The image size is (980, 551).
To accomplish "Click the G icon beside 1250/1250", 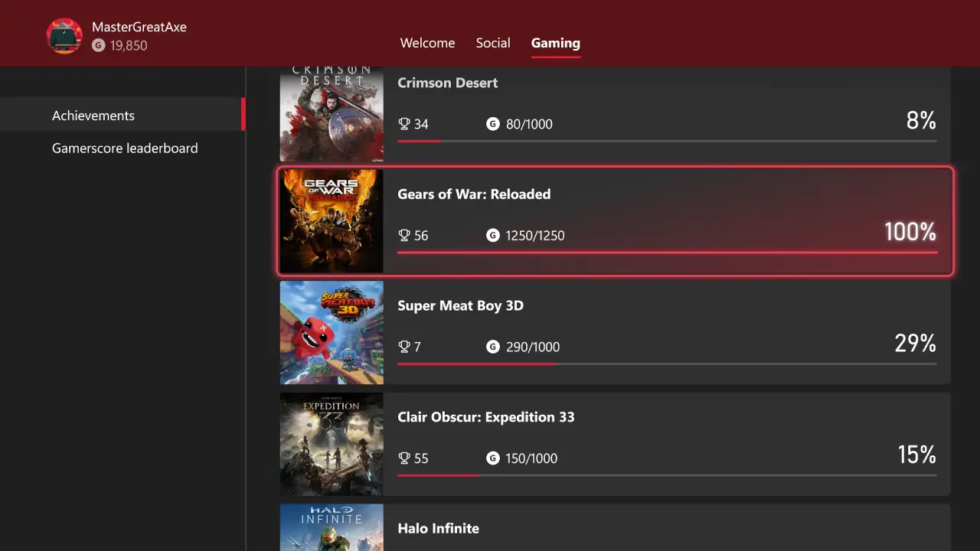I will click(493, 236).
